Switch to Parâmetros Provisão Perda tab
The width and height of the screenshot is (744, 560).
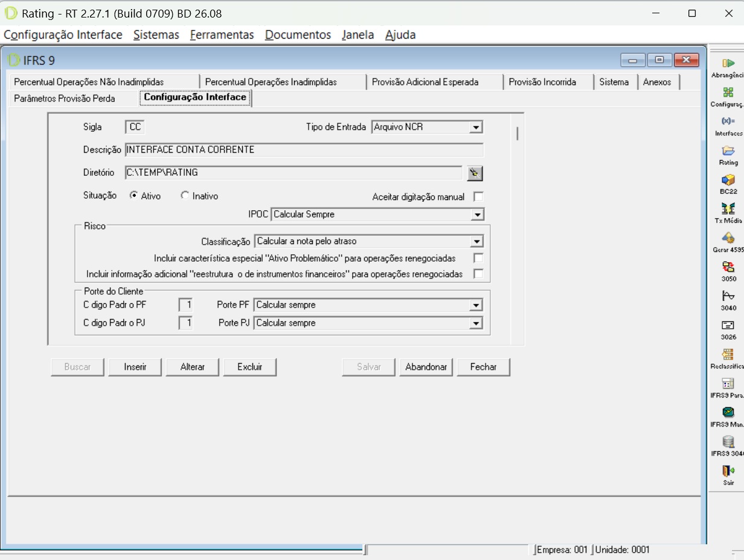(x=75, y=98)
